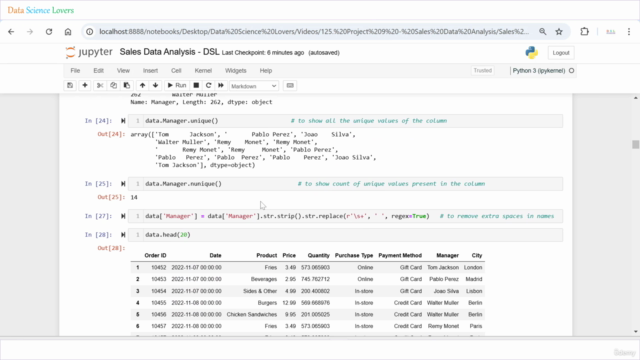Open the Cell menu

coord(176,71)
